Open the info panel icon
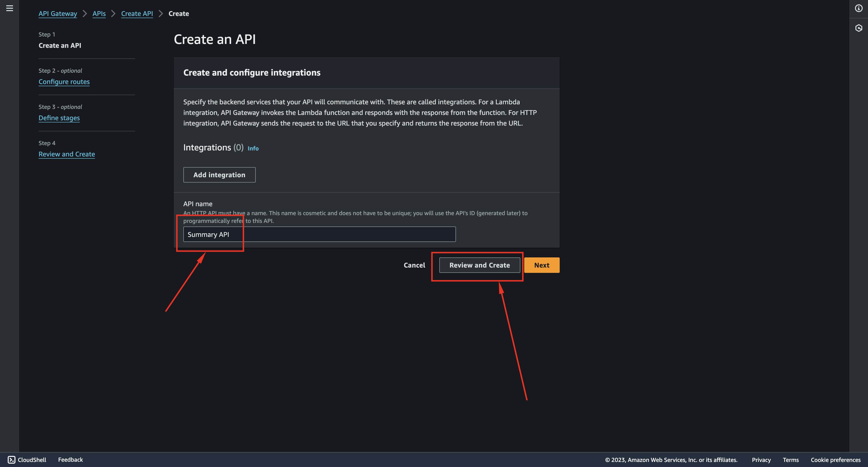 859,8
